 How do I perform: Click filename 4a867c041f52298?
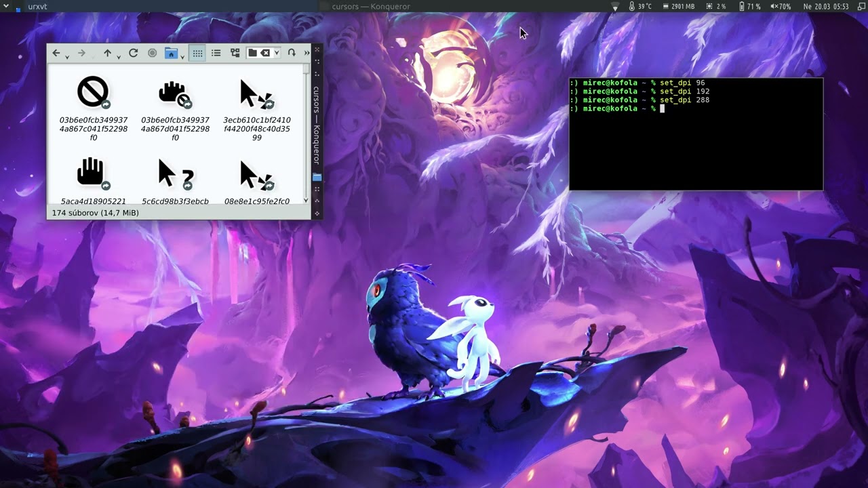pos(94,129)
